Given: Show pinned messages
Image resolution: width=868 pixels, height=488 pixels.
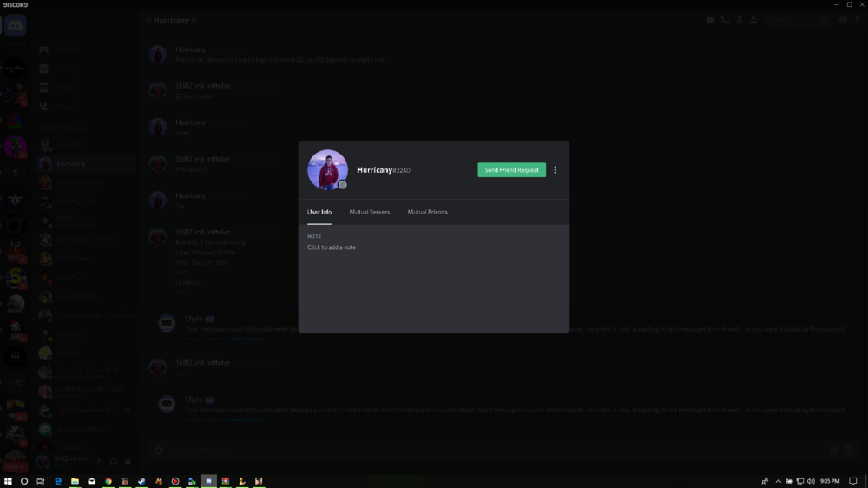Looking at the screenshot, I should click(739, 20).
